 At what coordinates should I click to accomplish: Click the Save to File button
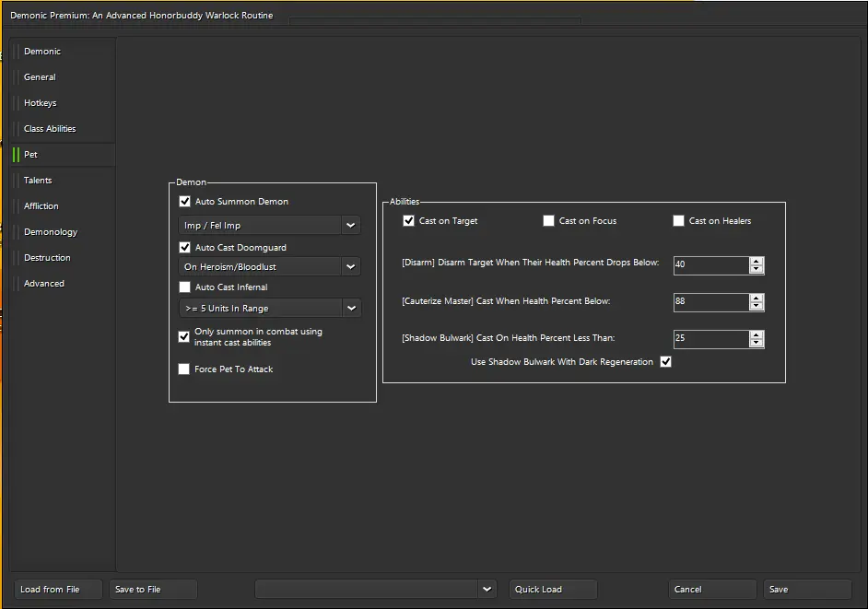point(153,589)
